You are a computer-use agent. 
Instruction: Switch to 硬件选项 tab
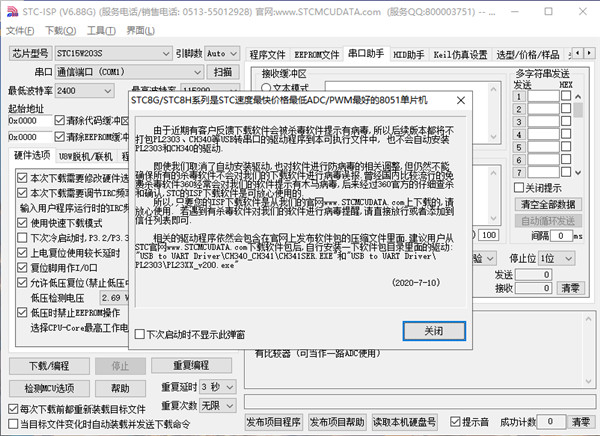(32, 155)
